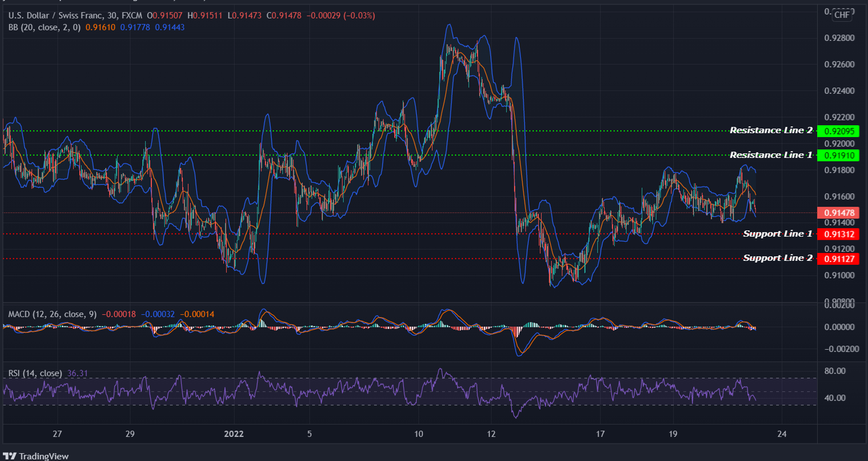Click the RSI value 36.31 in the pane
This screenshot has width=868, height=461.
77,373
